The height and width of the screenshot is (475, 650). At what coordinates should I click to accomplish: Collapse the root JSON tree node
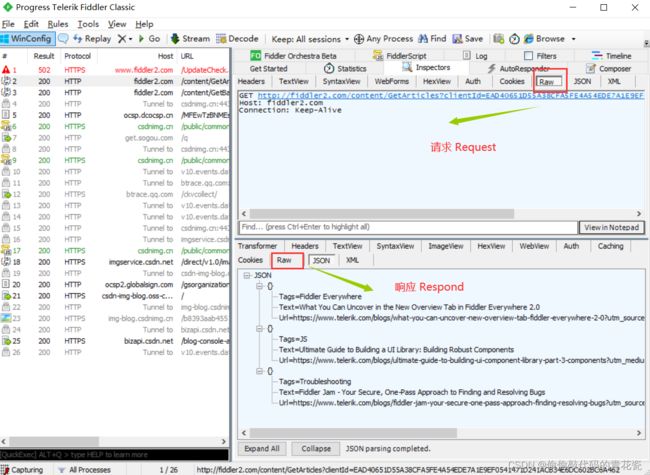[247, 275]
